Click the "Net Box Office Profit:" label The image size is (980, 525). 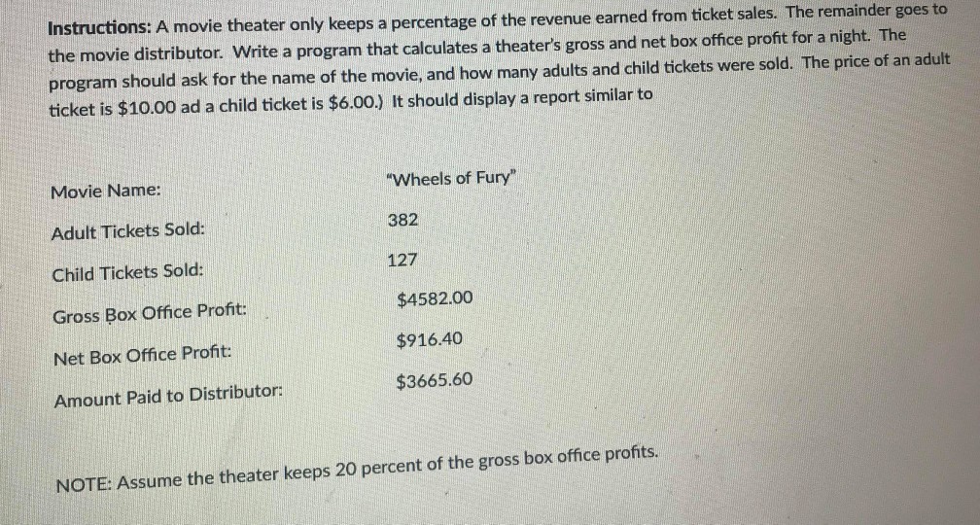coord(143,356)
